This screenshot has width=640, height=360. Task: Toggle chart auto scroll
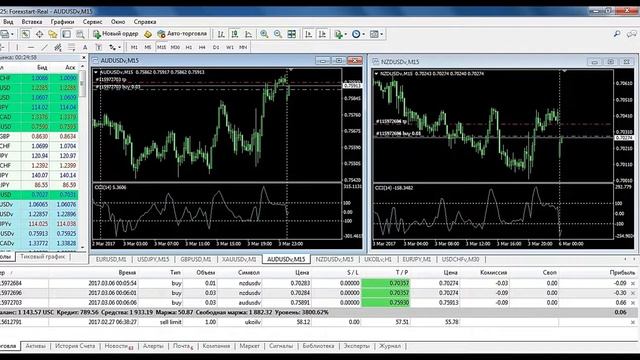(x=309, y=34)
